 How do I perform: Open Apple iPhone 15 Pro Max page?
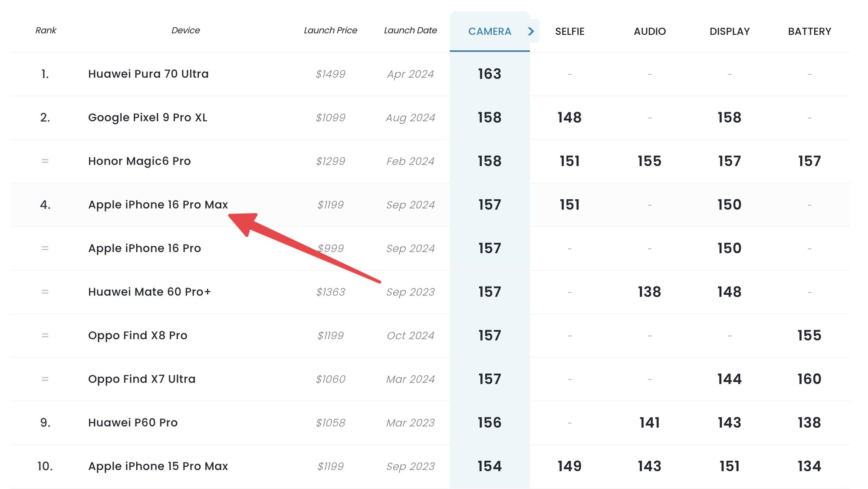click(x=158, y=466)
